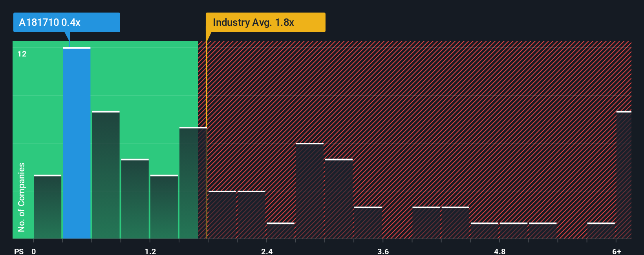Click the rightmost 6+ histogram bar
The height and width of the screenshot is (255, 644).
point(624,175)
